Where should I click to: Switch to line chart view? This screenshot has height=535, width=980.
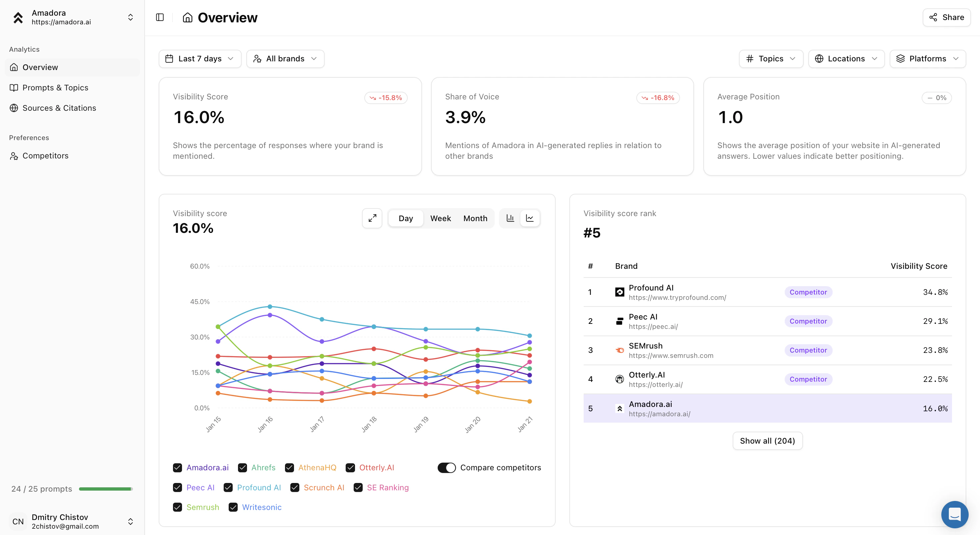(530, 218)
